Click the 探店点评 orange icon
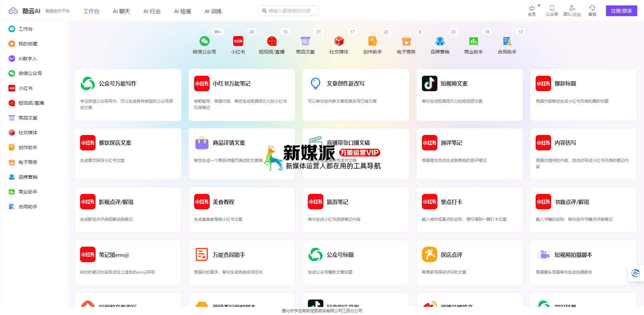 click(x=430, y=255)
